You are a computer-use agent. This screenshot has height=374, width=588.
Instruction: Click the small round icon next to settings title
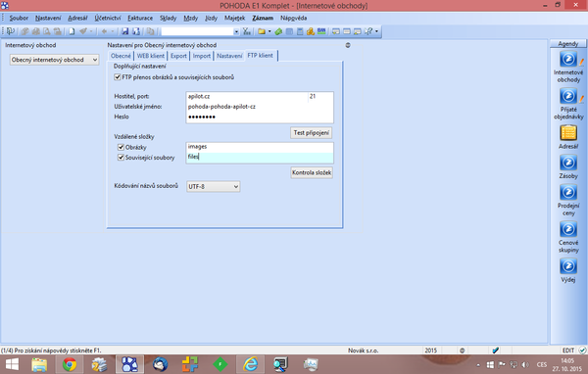pos(348,45)
